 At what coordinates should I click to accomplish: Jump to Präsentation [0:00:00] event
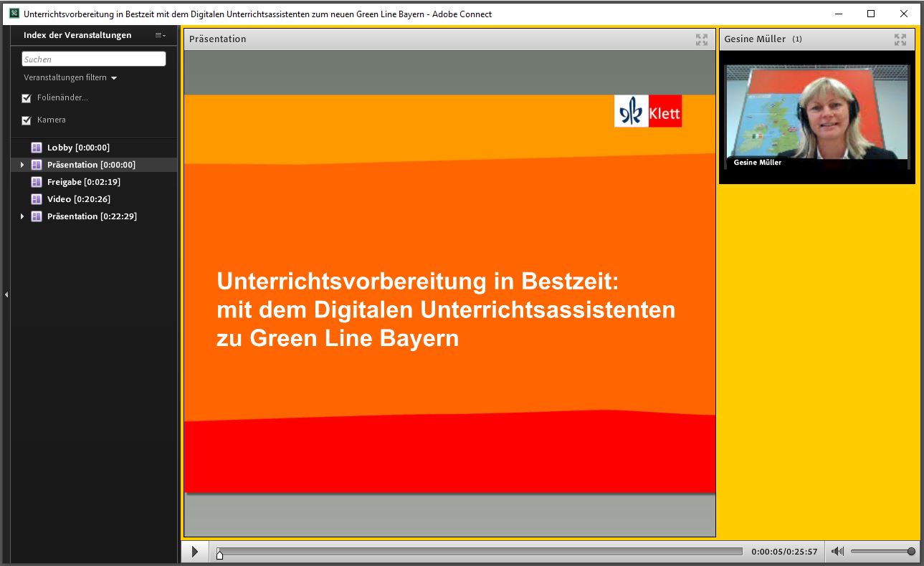(x=91, y=165)
